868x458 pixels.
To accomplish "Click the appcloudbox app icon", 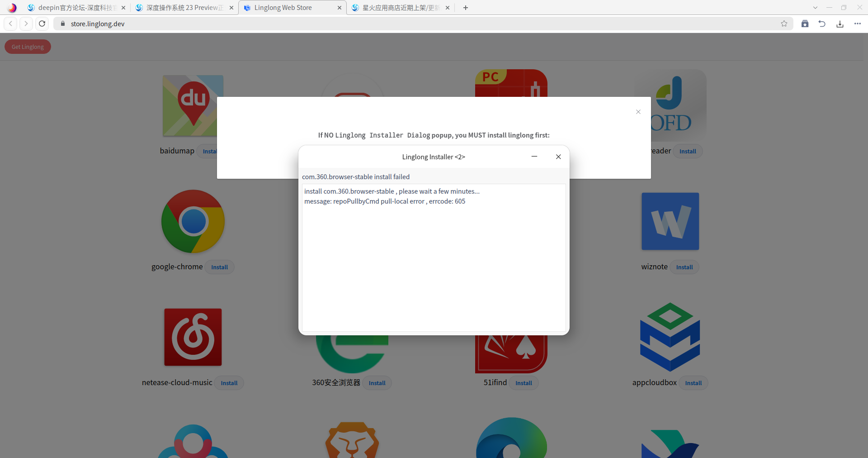I will [x=670, y=337].
